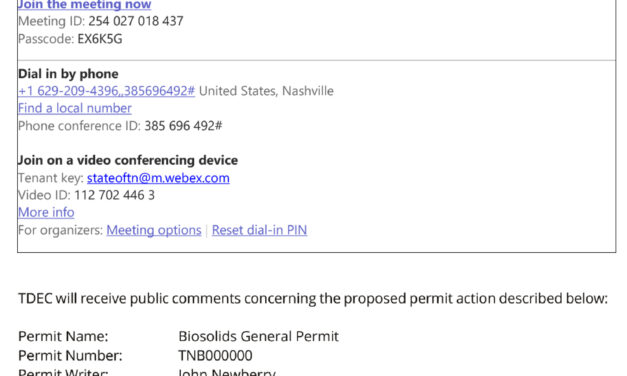Click the stateoftn@m.webex.com tenant key link
This screenshot has height=376, width=627.
click(x=158, y=178)
